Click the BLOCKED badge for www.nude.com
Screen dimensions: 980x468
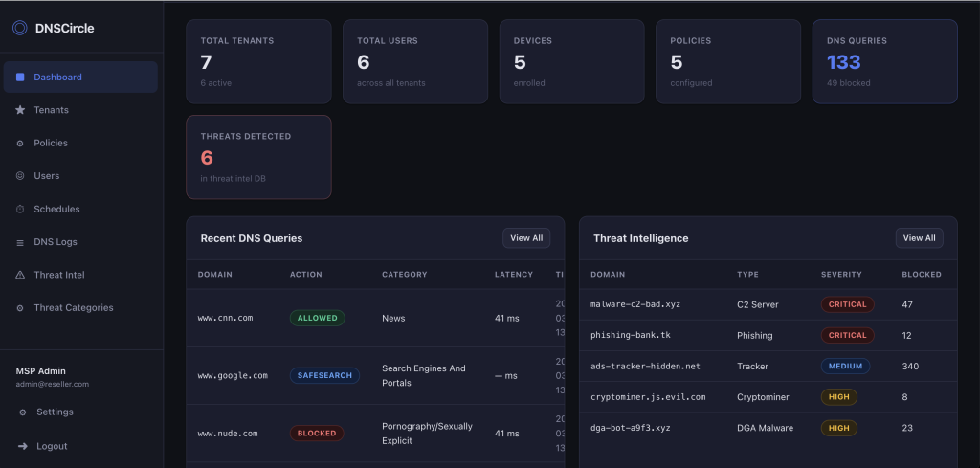[x=317, y=434]
